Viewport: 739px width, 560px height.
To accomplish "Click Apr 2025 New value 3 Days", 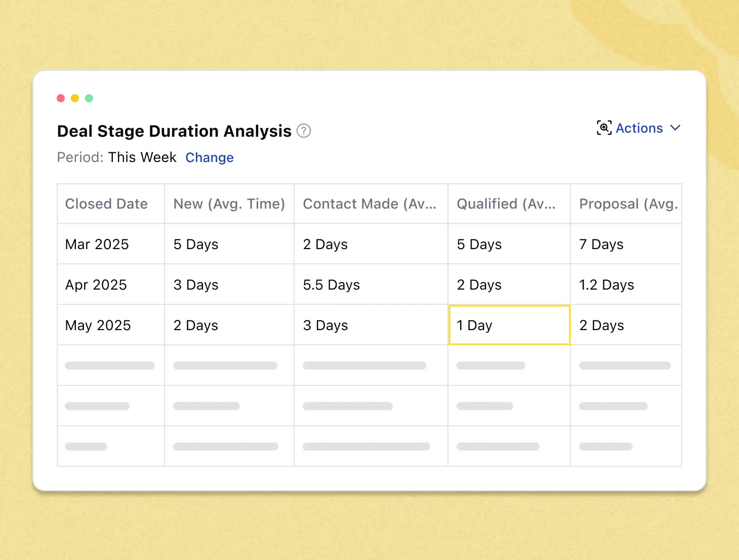I will 229,285.
